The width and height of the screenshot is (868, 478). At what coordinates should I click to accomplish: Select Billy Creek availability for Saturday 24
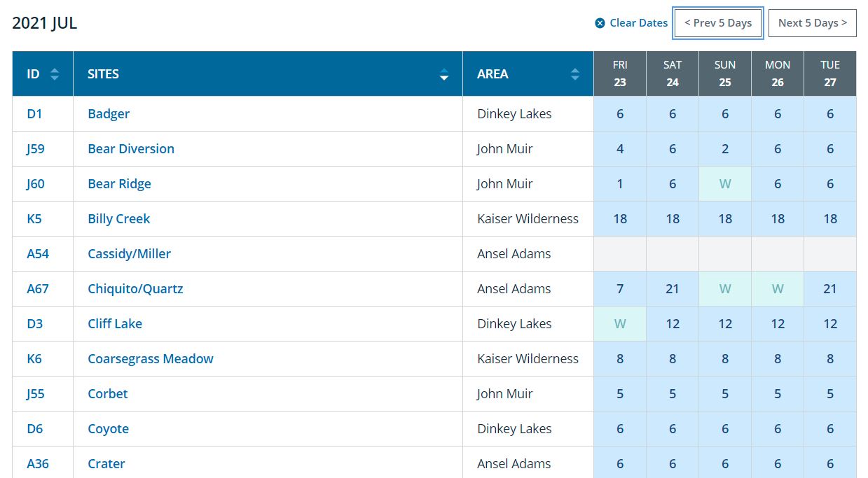click(x=673, y=219)
